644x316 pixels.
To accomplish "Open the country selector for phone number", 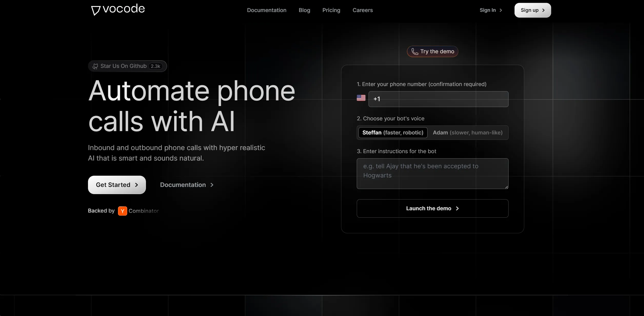I will [x=361, y=98].
